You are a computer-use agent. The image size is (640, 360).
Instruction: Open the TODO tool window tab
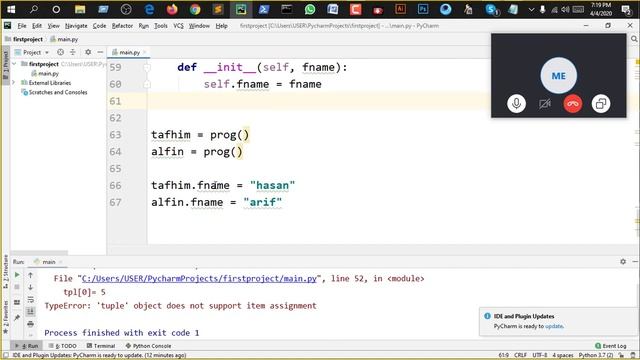coord(63,346)
